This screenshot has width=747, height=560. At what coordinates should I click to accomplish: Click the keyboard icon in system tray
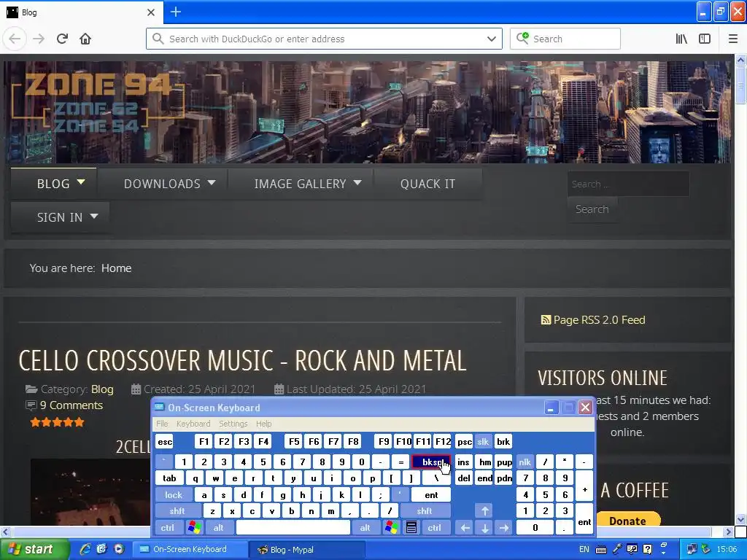tap(601, 550)
